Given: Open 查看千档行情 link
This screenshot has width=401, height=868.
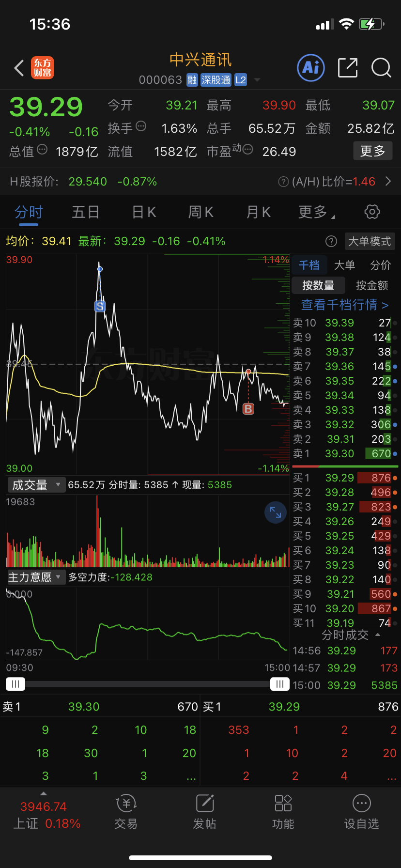Looking at the screenshot, I should 345,305.
